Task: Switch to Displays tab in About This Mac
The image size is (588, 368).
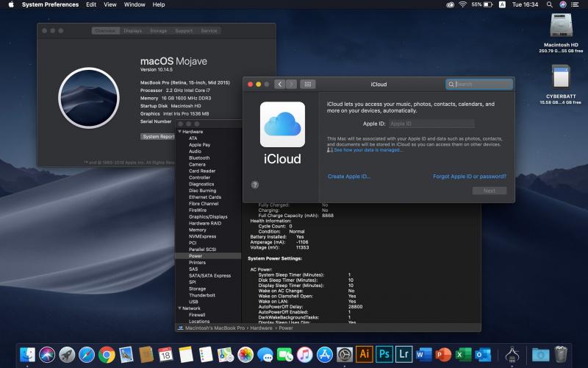Action: 133,31
